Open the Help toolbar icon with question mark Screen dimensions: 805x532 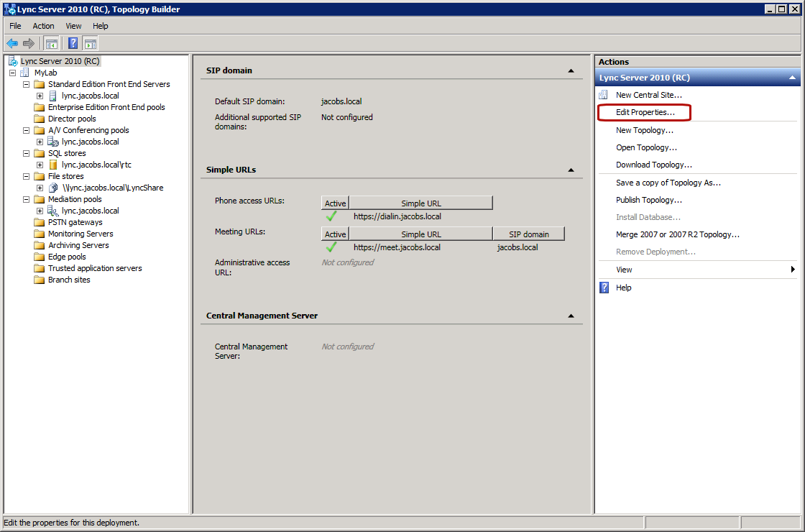click(x=73, y=44)
